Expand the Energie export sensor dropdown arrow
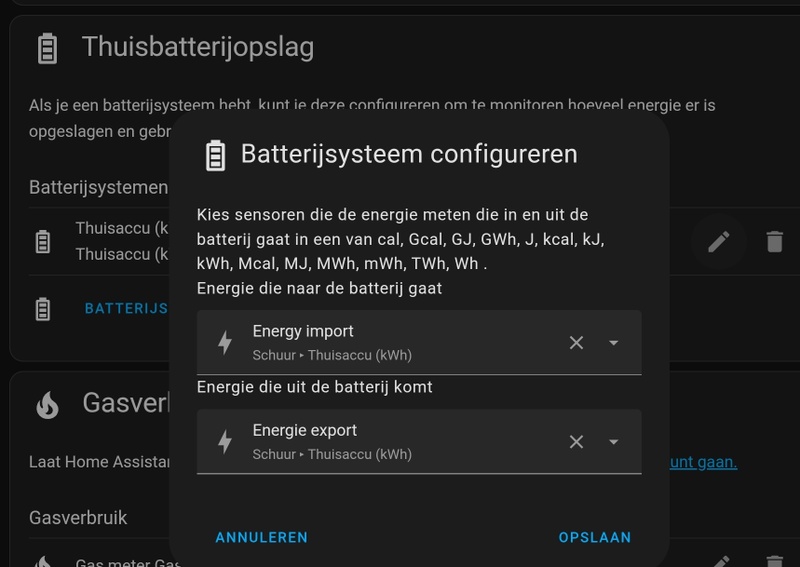The height and width of the screenshot is (567, 800). pos(614,442)
